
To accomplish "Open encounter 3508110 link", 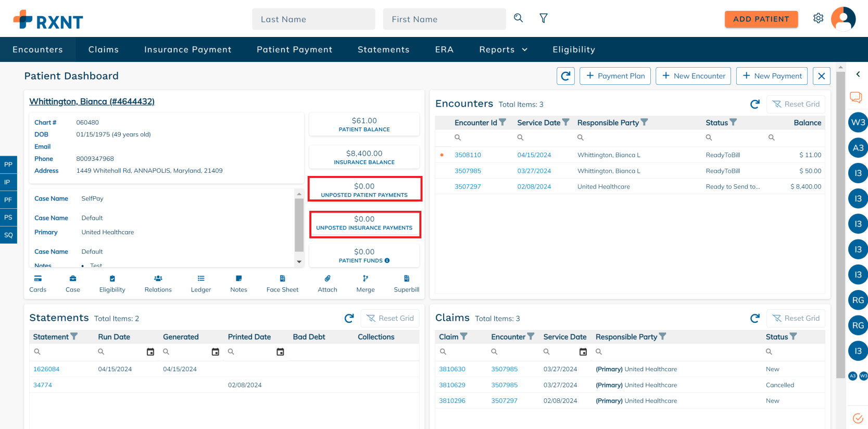I will click(x=468, y=155).
